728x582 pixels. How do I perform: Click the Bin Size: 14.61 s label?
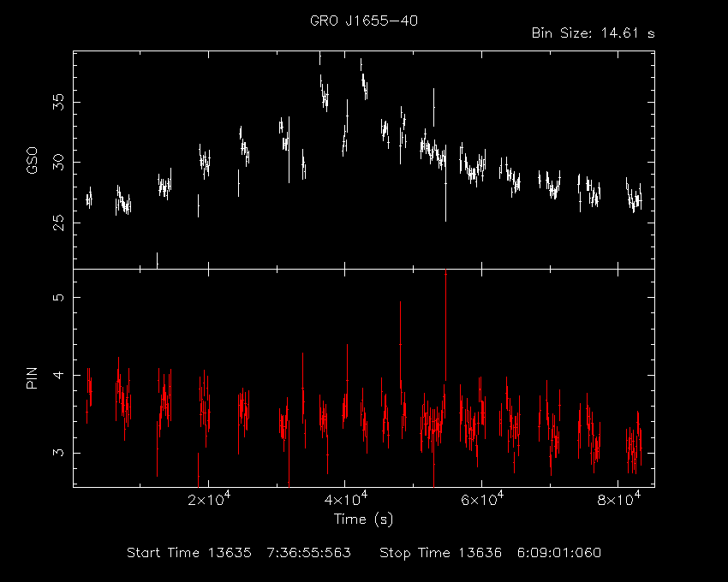[x=593, y=33]
